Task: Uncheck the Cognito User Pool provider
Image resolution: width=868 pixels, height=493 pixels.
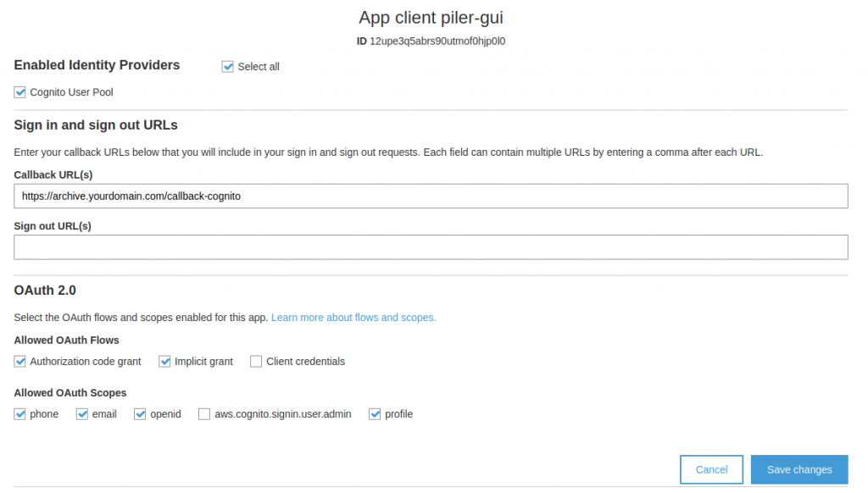Action: click(x=20, y=92)
